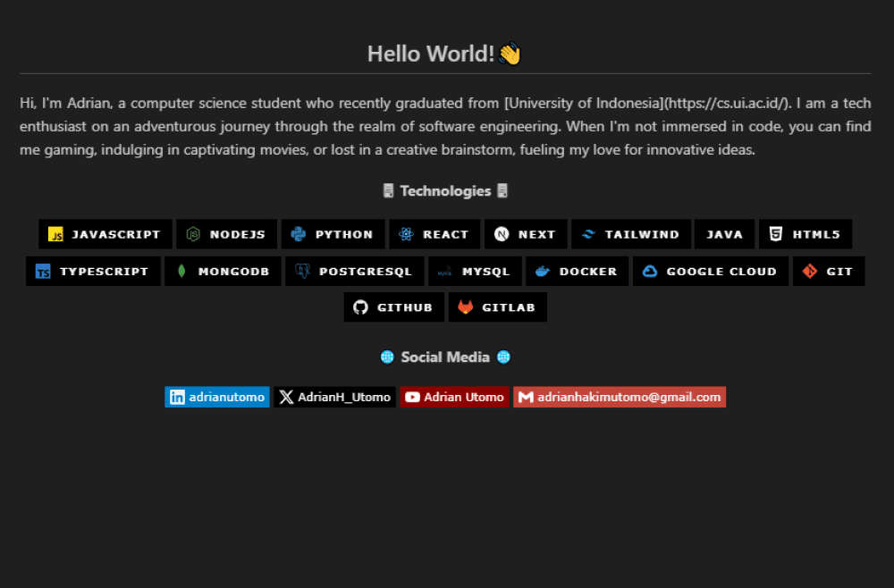Open the YouTube Adrian Utomo badge

(454, 397)
